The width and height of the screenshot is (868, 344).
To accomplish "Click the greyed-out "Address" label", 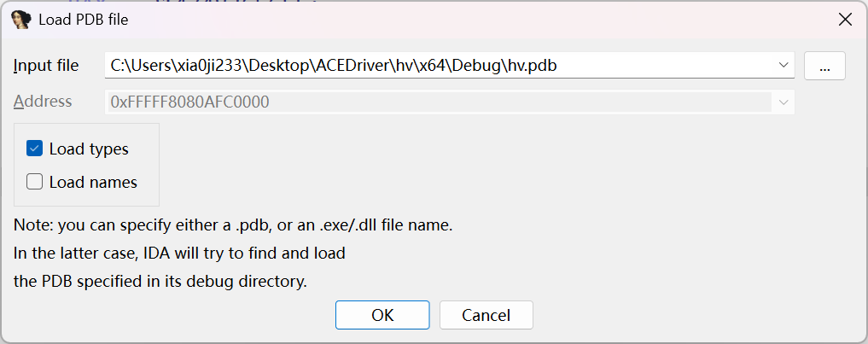I will tap(43, 102).
